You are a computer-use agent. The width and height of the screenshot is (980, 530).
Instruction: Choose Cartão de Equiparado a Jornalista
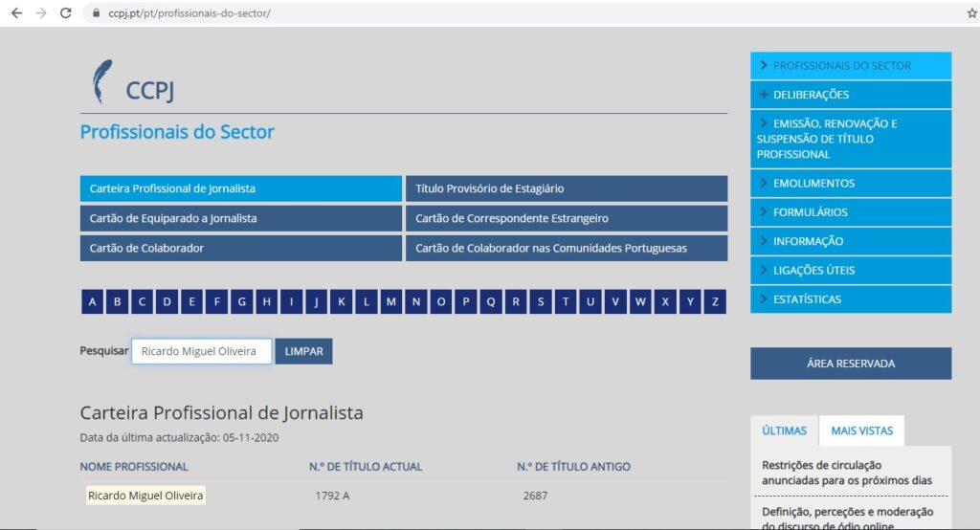(x=240, y=218)
